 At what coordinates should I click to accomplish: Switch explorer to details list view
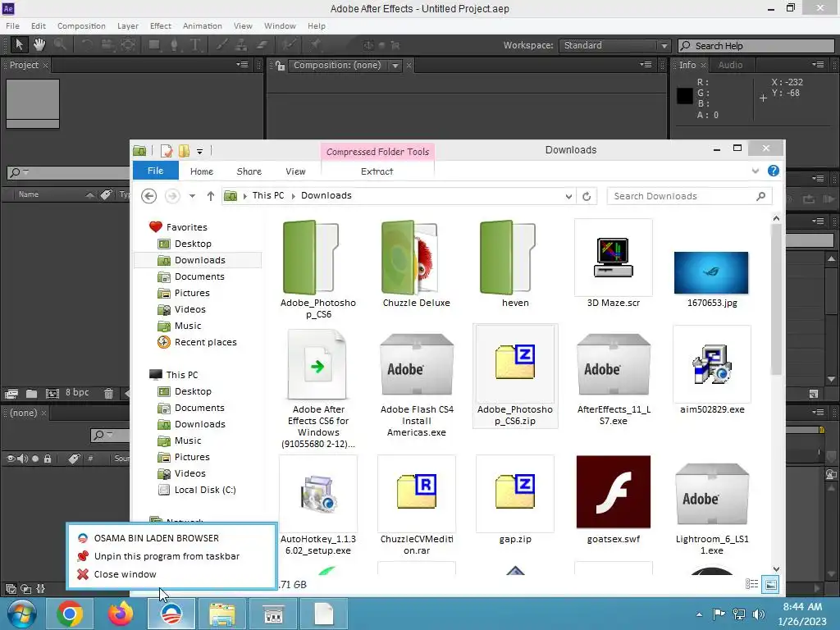click(x=751, y=584)
